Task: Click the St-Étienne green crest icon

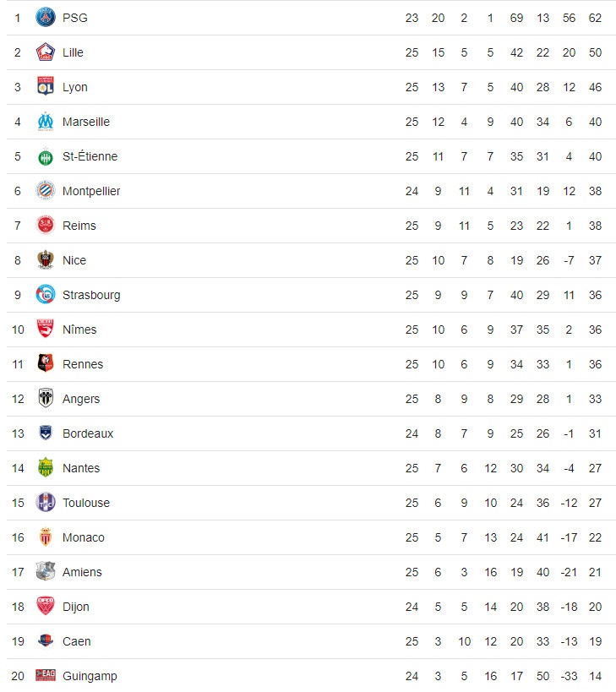Action: [46, 156]
